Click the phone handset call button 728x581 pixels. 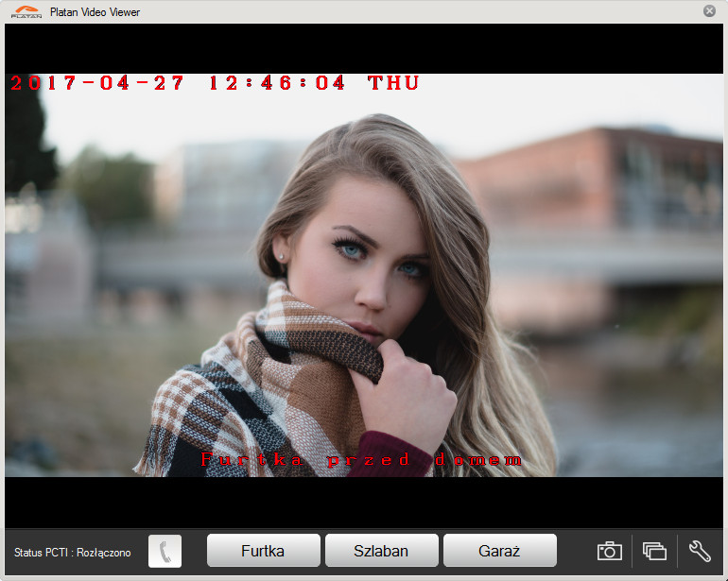click(x=165, y=552)
